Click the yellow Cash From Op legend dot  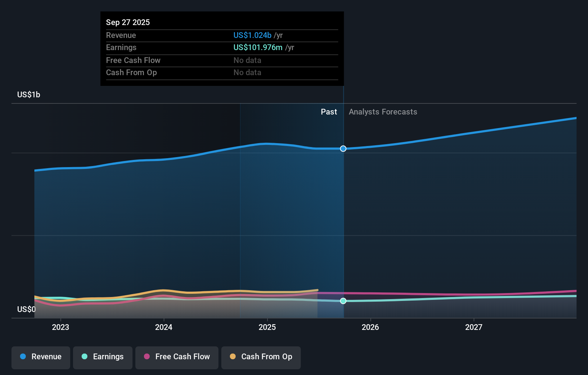click(233, 357)
